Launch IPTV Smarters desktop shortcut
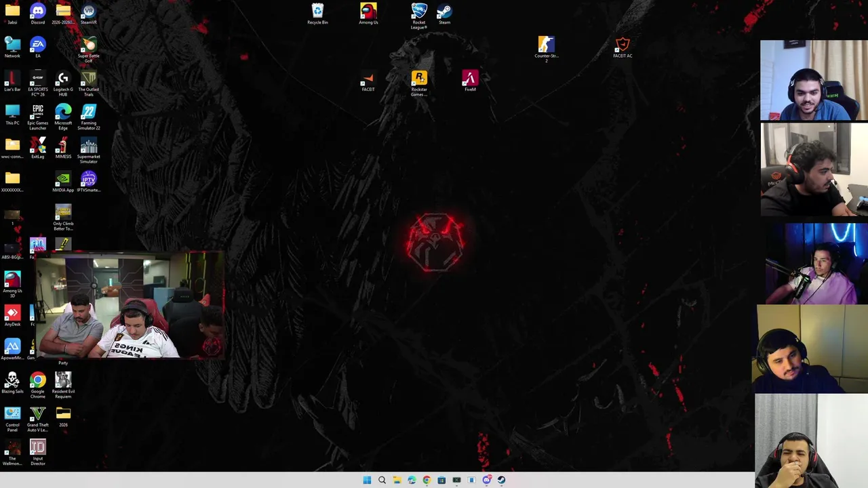 tap(89, 182)
